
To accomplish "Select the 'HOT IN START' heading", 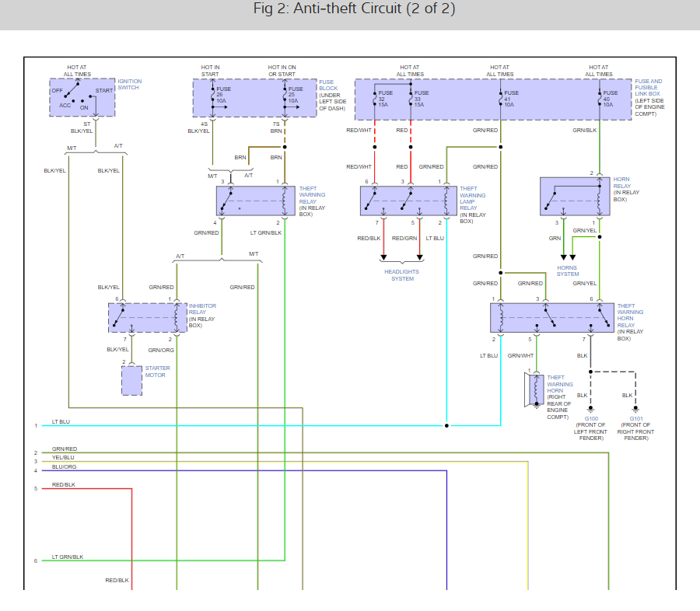I will [x=210, y=71].
